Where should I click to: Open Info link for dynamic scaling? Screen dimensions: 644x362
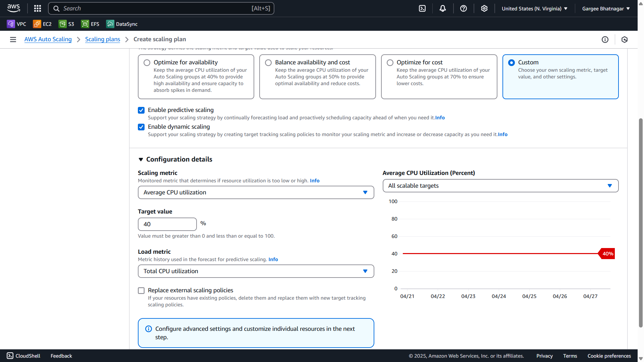click(x=502, y=134)
